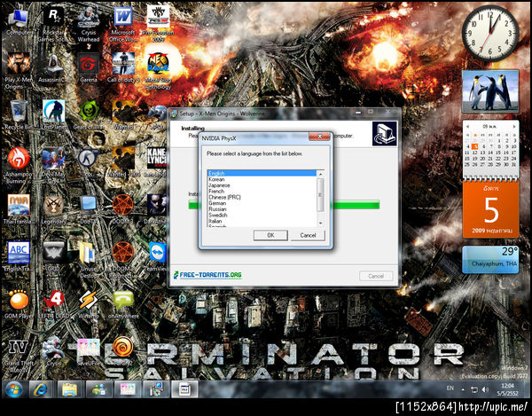Click Cancel in the NVIDIA PhysX dialog

point(308,235)
